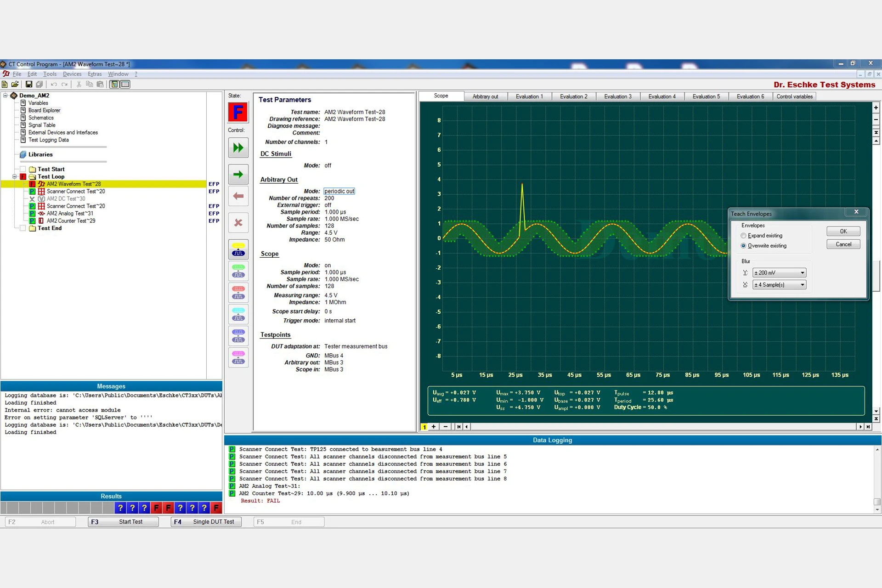This screenshot has width=882, height=588.
Task: Click the green right-arrow step control
Action: click(x=238, y=175)
